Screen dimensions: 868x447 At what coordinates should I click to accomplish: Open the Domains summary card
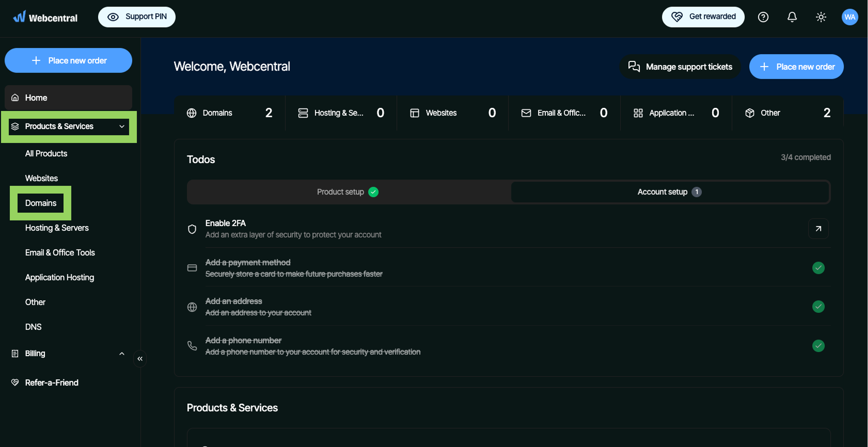[x=230, y=113]
